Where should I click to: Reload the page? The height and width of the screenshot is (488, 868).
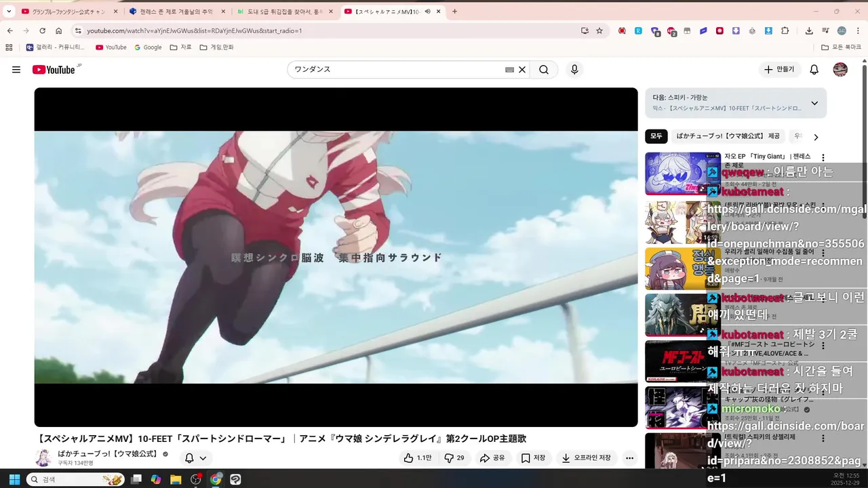pos(42,30)
